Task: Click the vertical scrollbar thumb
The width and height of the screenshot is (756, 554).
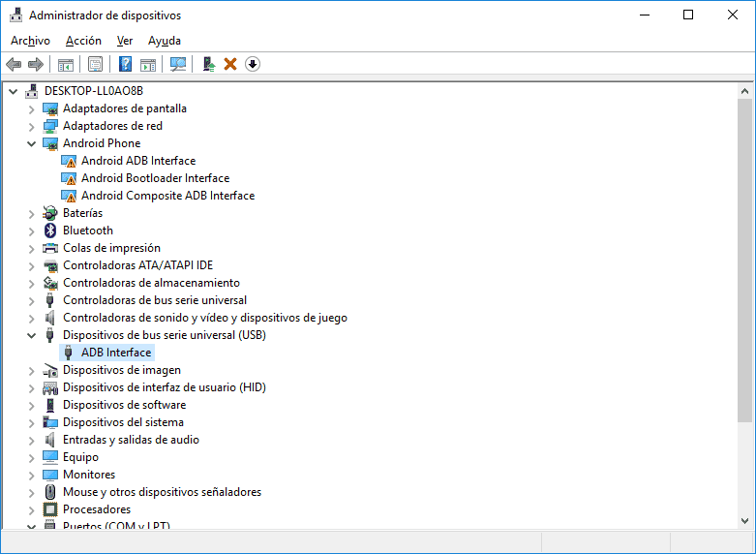Action: coord(745,262)
